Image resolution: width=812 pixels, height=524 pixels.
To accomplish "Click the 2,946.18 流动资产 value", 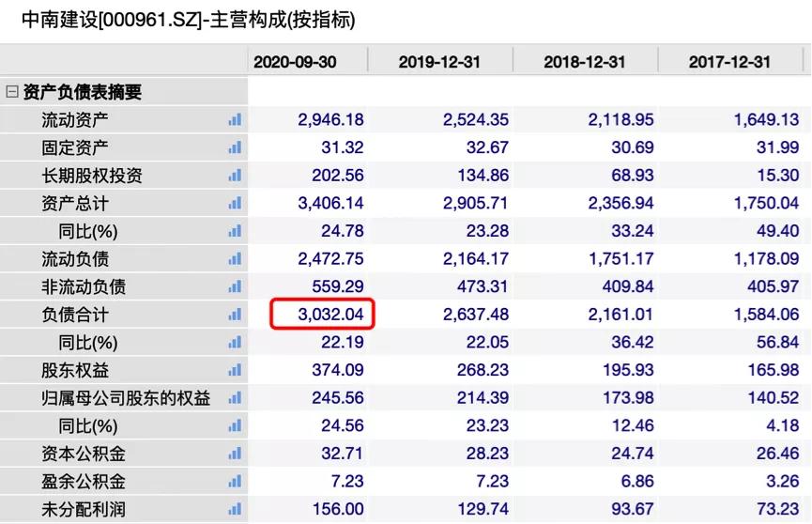I will [x=330, y=120].
